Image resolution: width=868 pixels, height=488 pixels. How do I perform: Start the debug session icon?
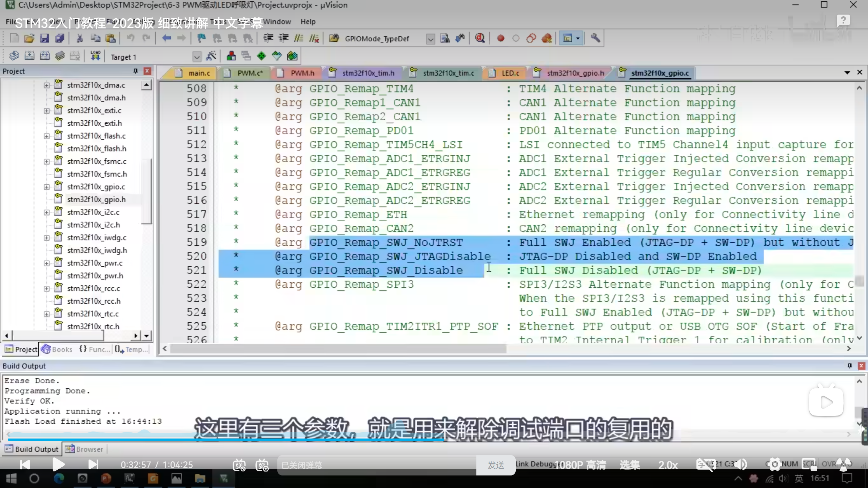click(x=479, y=38)
